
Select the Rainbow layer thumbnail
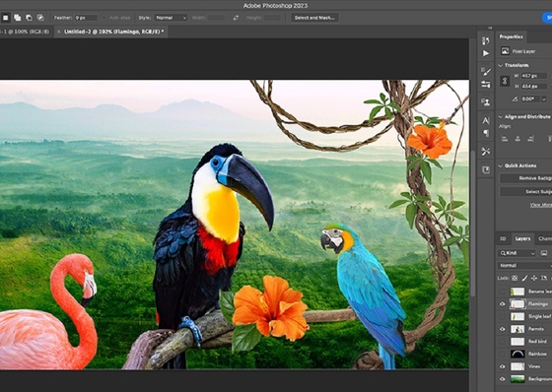[x=517, y=354]
